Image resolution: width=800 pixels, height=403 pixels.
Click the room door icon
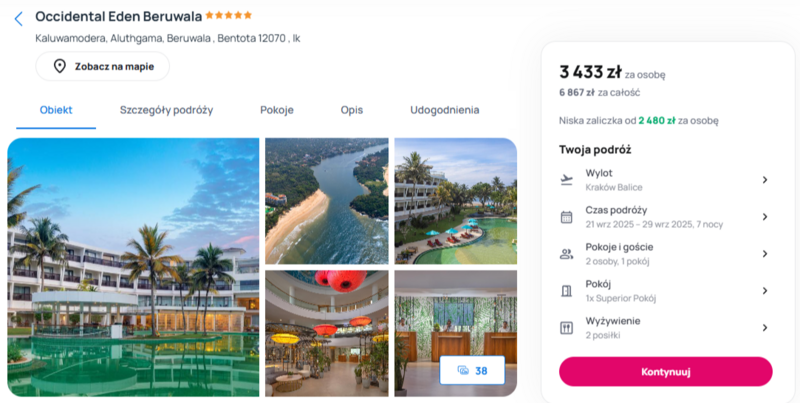[x=566, y=291]
